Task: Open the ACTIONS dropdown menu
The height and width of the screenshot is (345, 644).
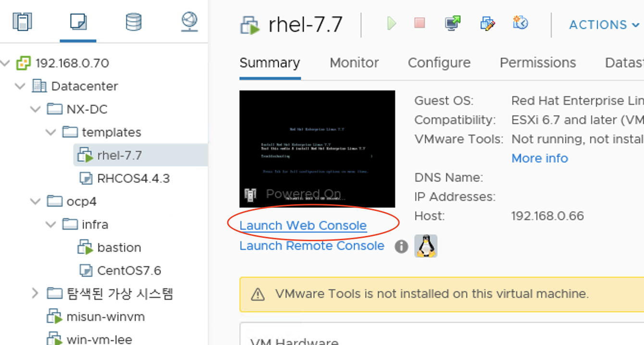Action: coord(604,25)
